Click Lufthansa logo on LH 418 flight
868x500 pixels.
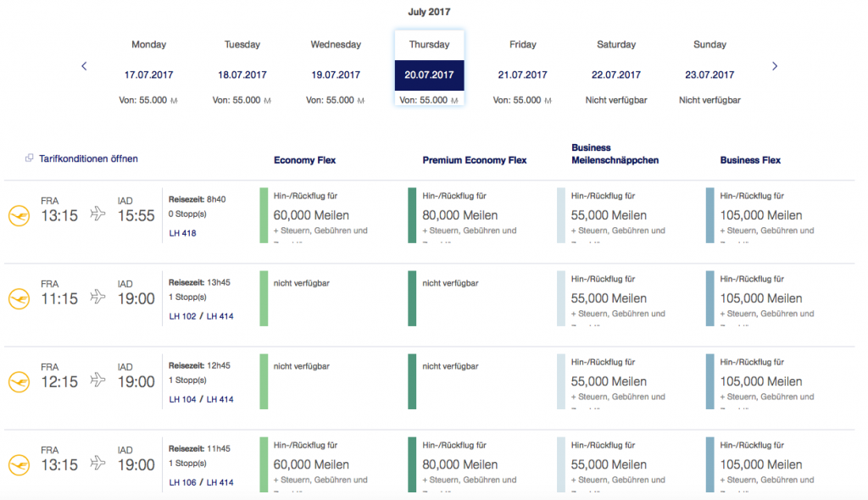click(x=19, y=216)
